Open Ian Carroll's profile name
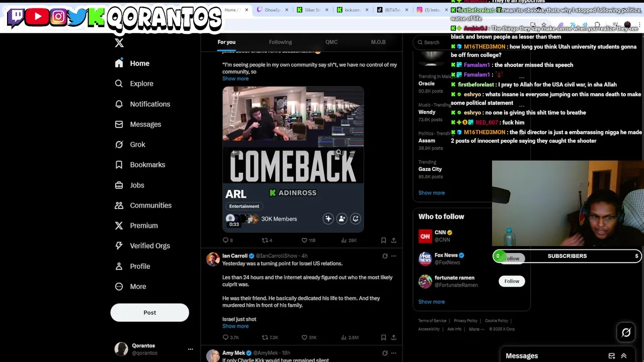 click(x=235, y=256)
